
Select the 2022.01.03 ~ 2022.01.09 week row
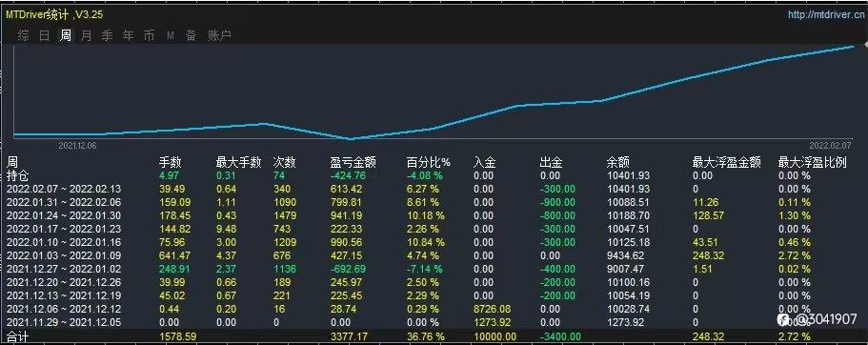click(x=434, y=255)
